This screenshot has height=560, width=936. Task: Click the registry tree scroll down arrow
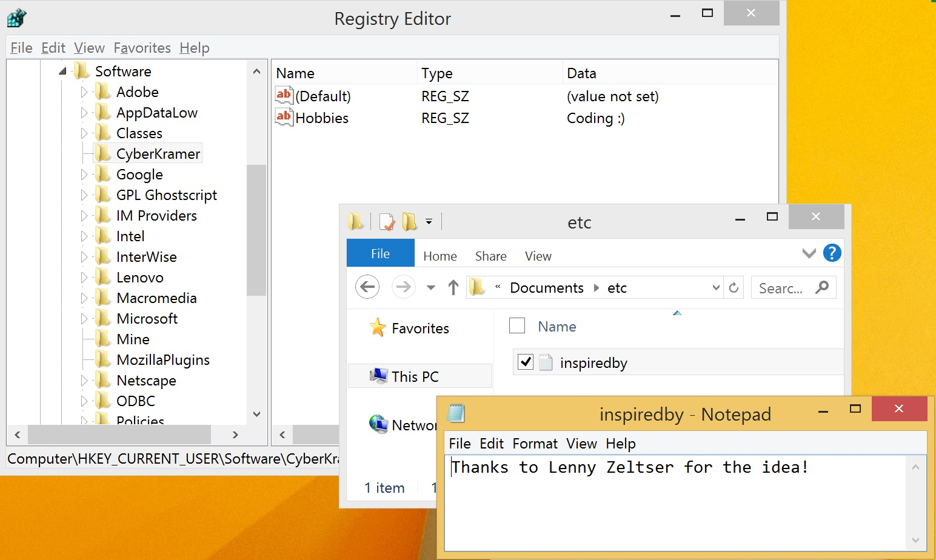click(x=256, y=414)
